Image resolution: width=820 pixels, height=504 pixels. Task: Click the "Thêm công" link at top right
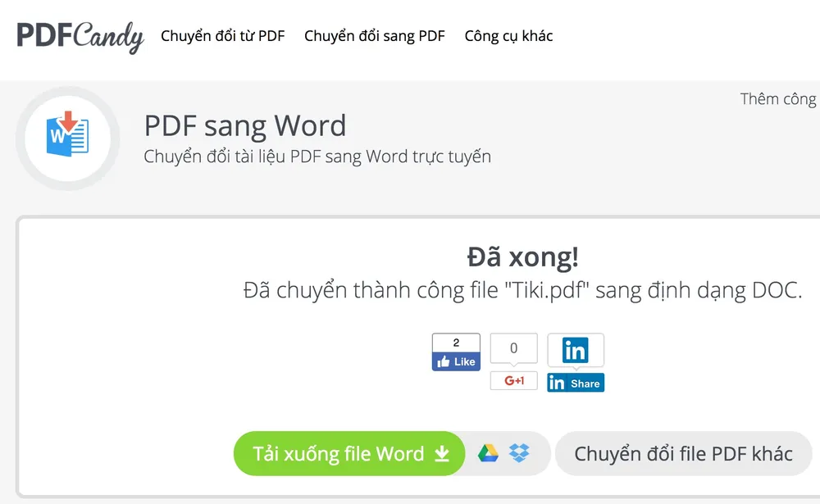(777, 99)
